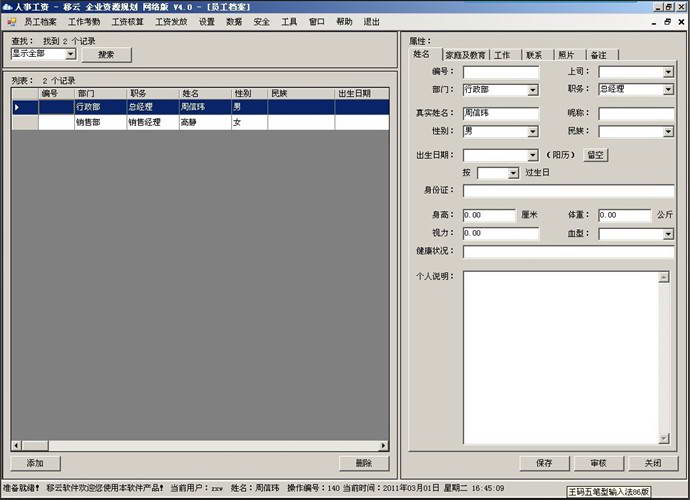Switch to the 家庭及教育 tab
The image size is (690, 500).
click(x=466, y=55)
